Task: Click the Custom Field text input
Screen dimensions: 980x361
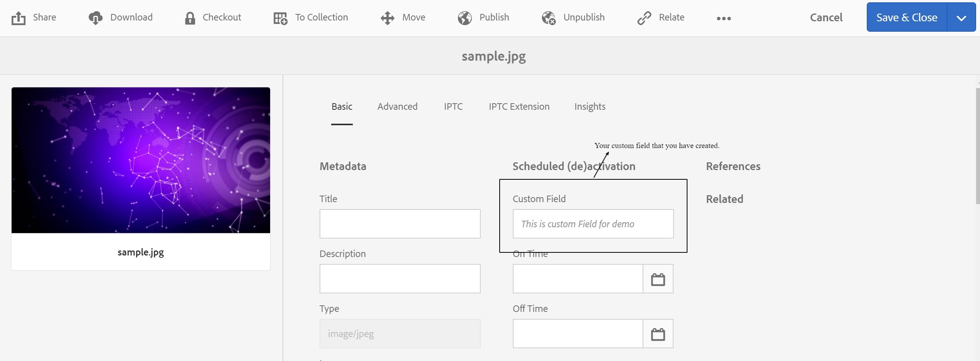Action: click(593, 224)
